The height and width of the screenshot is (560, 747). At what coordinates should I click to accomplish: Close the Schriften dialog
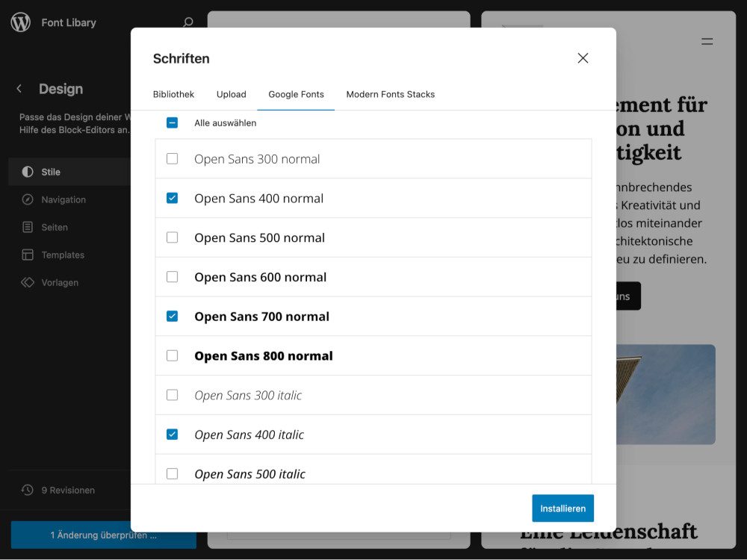583,58
